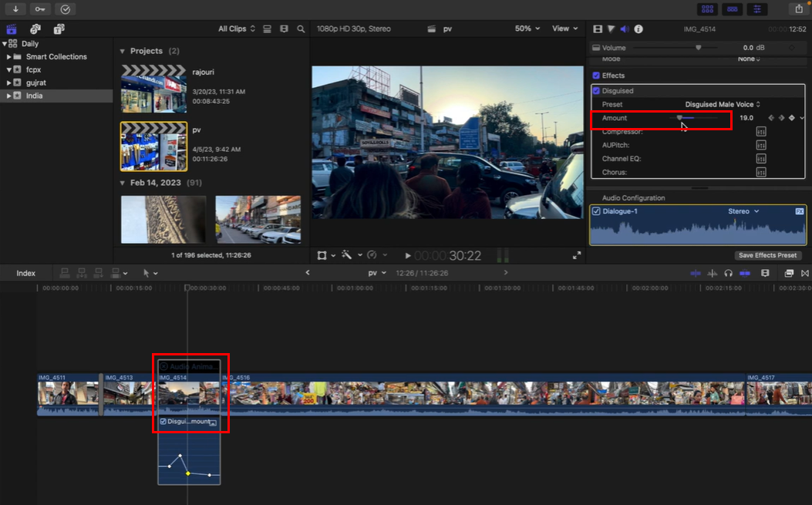Show the color inspector icon
The height and width of the screenshot is (505, 812).
pyautogui.click(x=611, y=29)
